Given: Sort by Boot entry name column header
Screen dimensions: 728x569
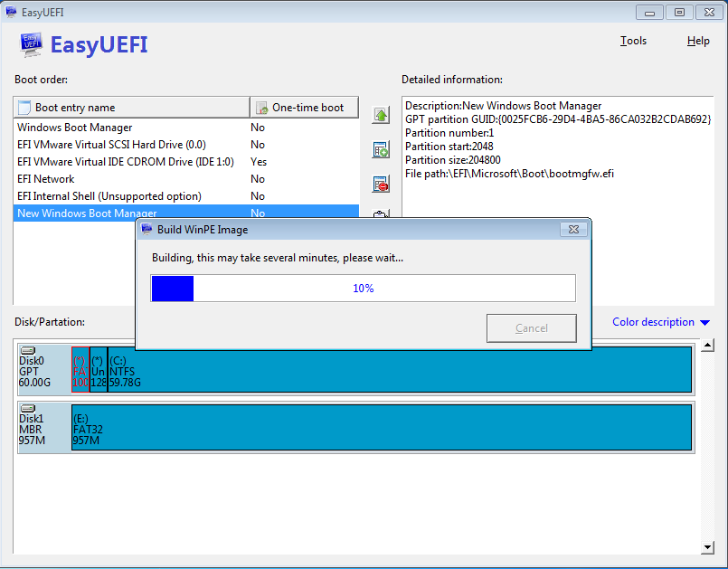Looking at the screenshot, I should (132, 108).
